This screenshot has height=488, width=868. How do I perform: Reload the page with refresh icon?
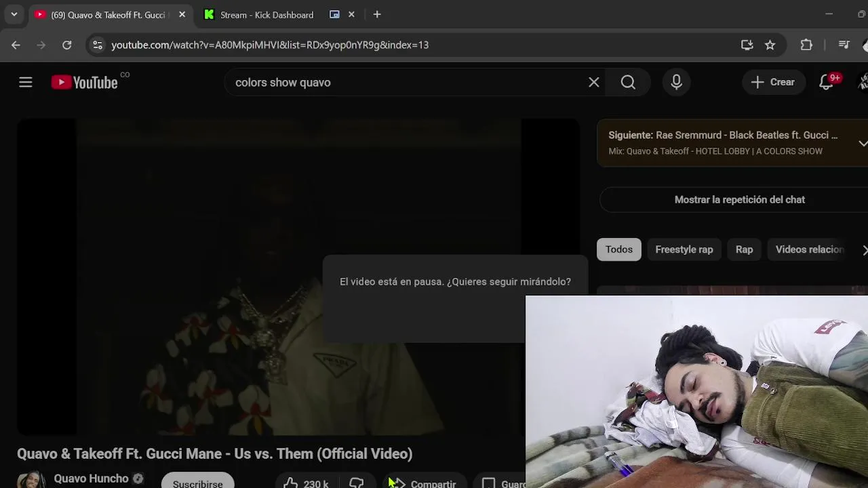point(66,45)
